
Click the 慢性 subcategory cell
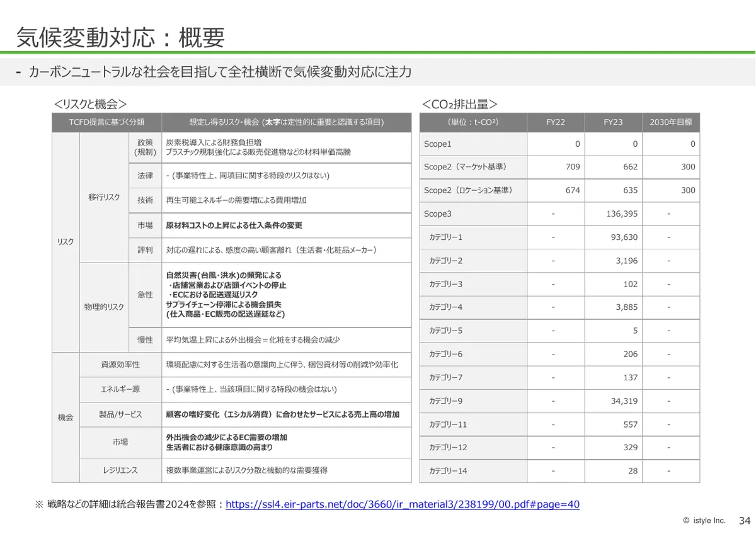[x=145, y=339]
